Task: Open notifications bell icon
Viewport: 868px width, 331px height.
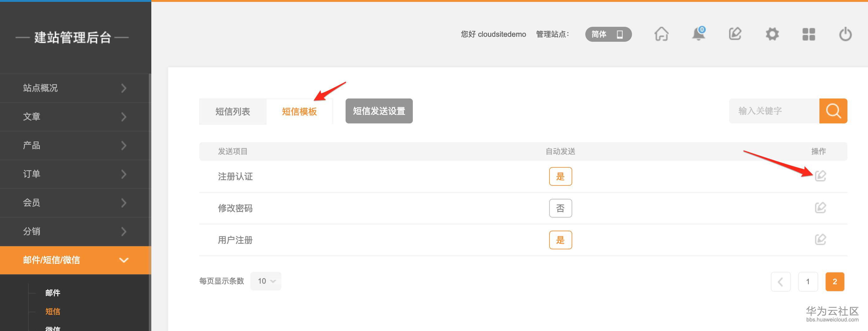Action: [699, 34]
